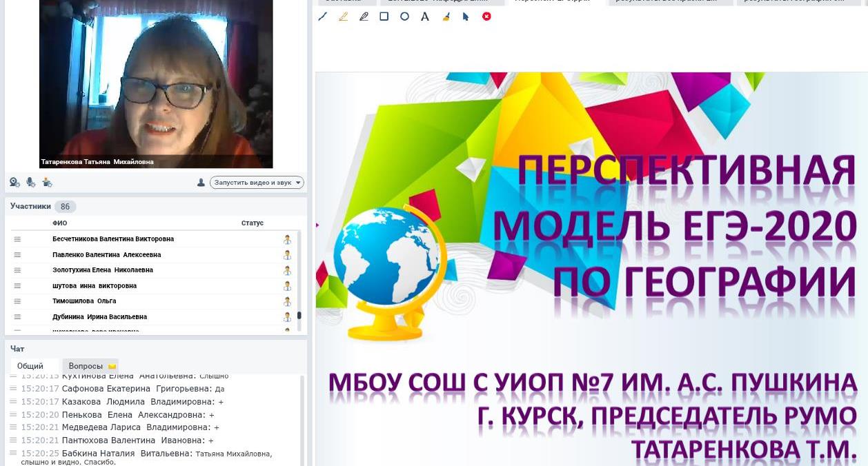Click Сафонова Екатерина Григорьевна chat message
The height and width of the screenshot is (466, 868).
122,389
